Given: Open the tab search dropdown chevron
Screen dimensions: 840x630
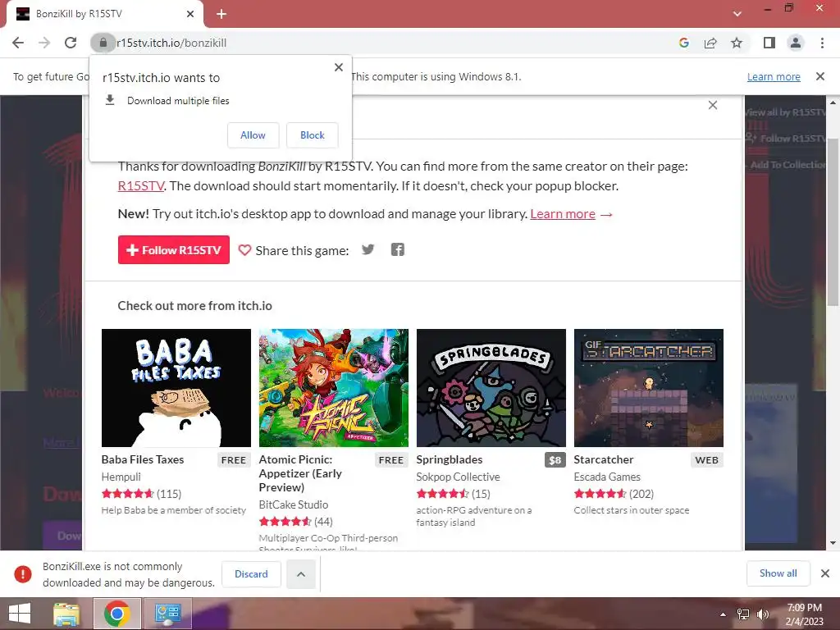Looking at the screenshot, I should [737, 14].
